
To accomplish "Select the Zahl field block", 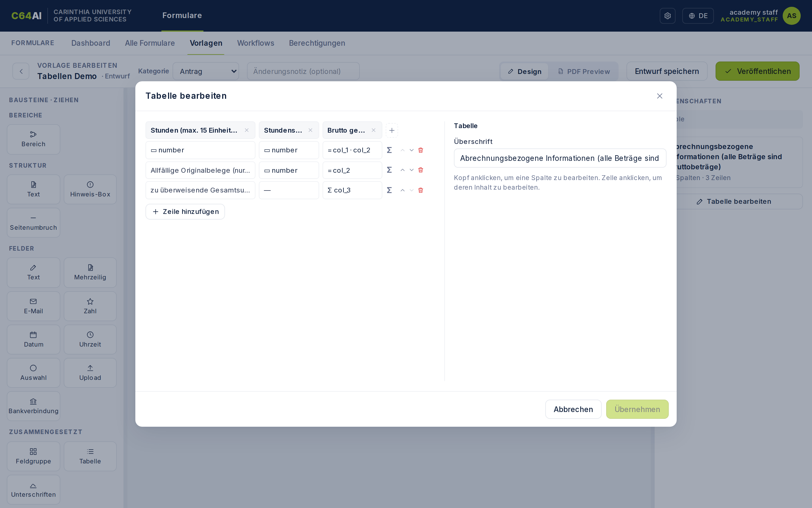I will coord(90,306).
